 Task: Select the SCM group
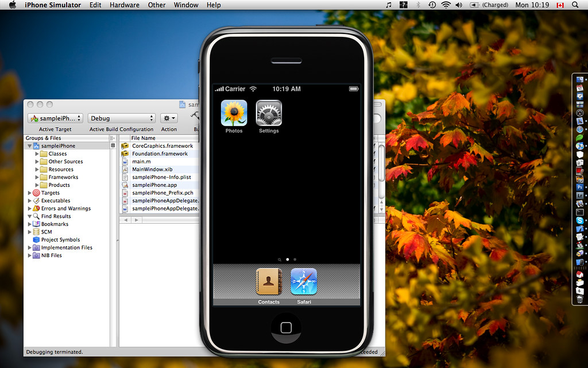pos(47,232)
